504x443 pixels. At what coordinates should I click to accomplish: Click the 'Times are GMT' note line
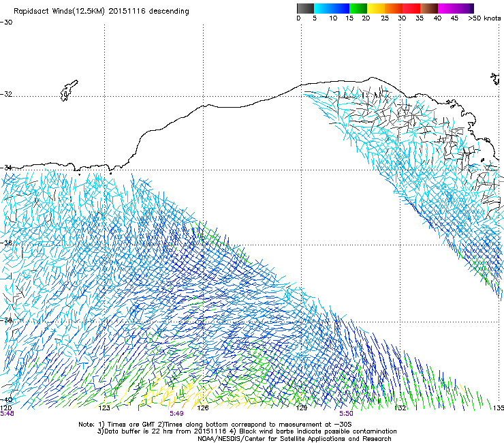pos(215,425)
